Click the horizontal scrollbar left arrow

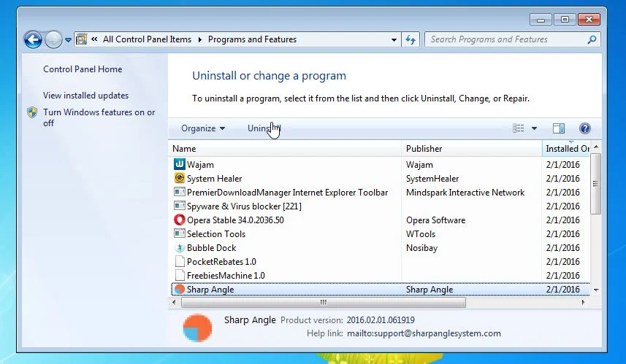(x=174, y=302)
